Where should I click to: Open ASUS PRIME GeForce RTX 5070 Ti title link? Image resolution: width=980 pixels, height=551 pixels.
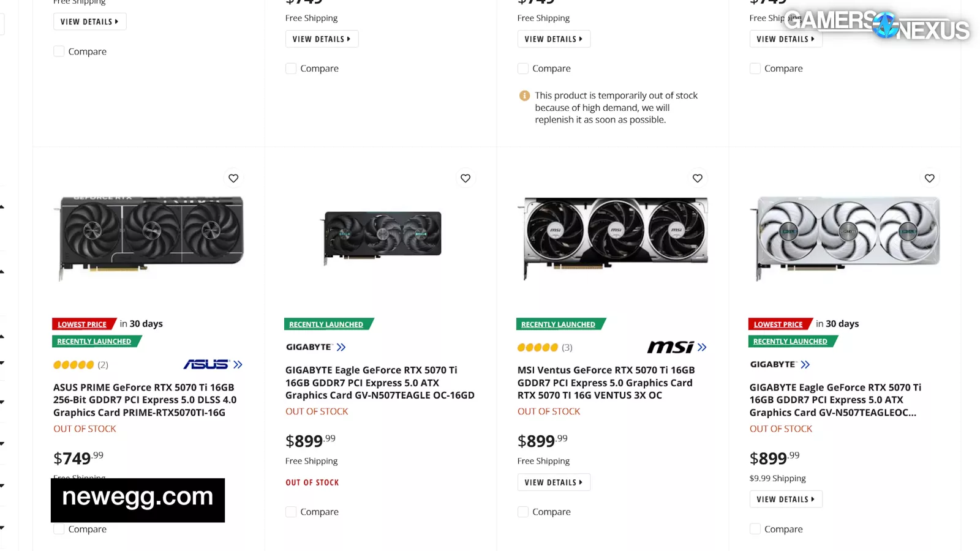[x=145, y=400]
